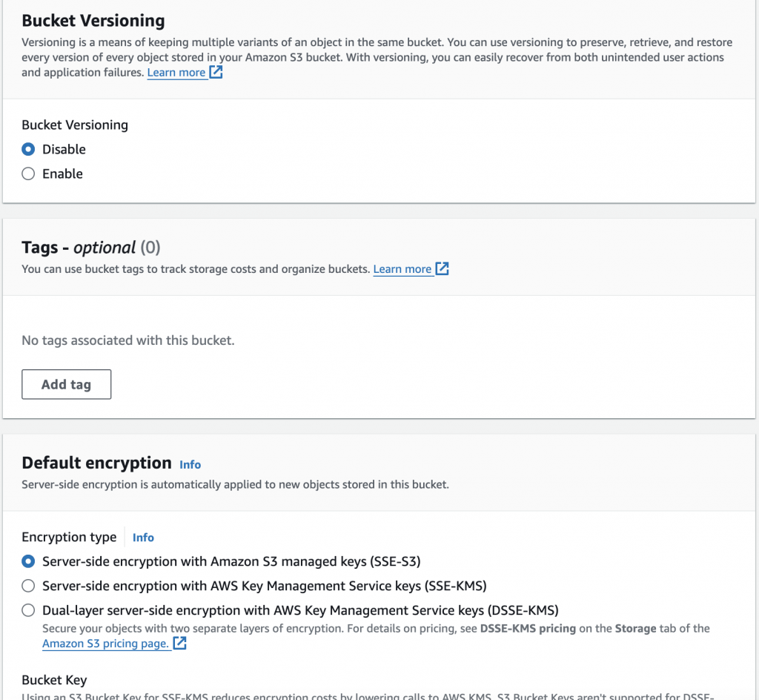
Task: Pick Dual-layer DSSE-KMS encryption option
Action: click(28, 610)
